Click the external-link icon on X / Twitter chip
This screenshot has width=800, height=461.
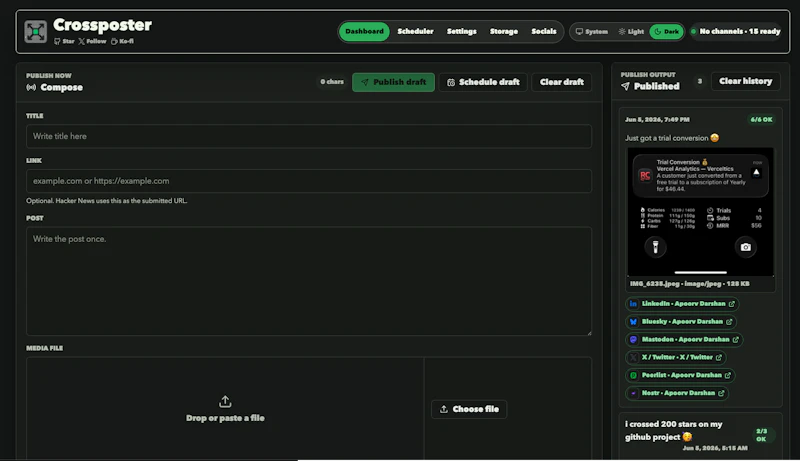[x=719, y=357]
